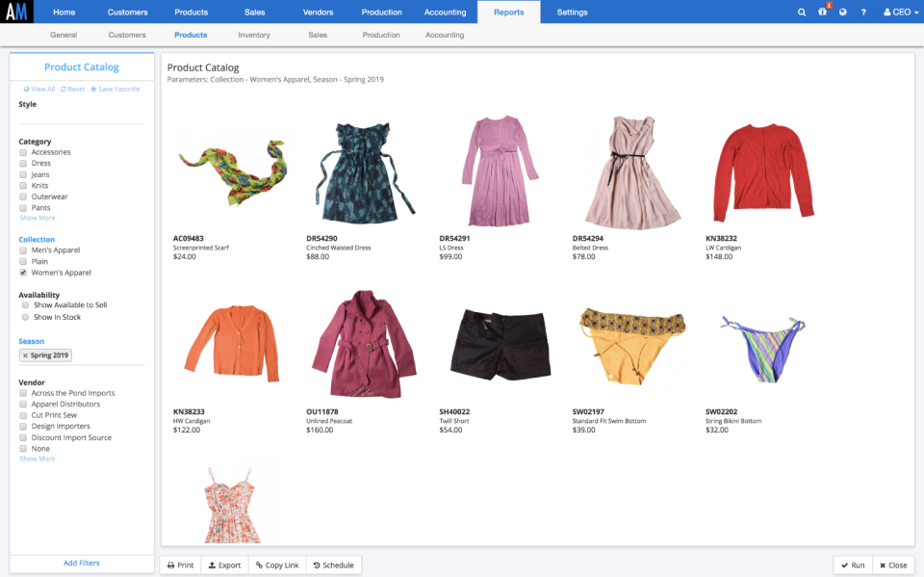
Task: Click the AM logo in top-left corner
Action: 16,12
